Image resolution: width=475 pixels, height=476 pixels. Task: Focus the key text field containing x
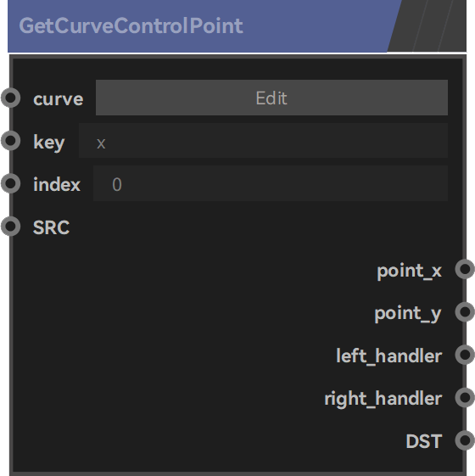pos(263,141)
